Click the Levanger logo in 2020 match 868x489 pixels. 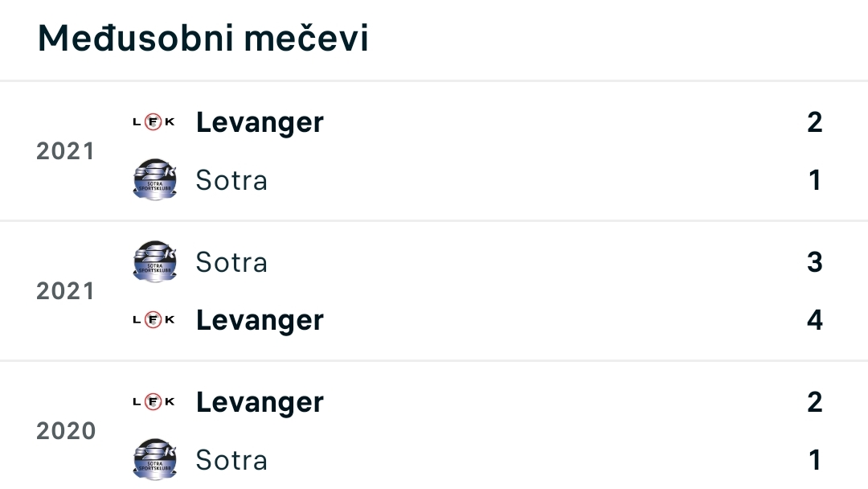coord(154,401)
